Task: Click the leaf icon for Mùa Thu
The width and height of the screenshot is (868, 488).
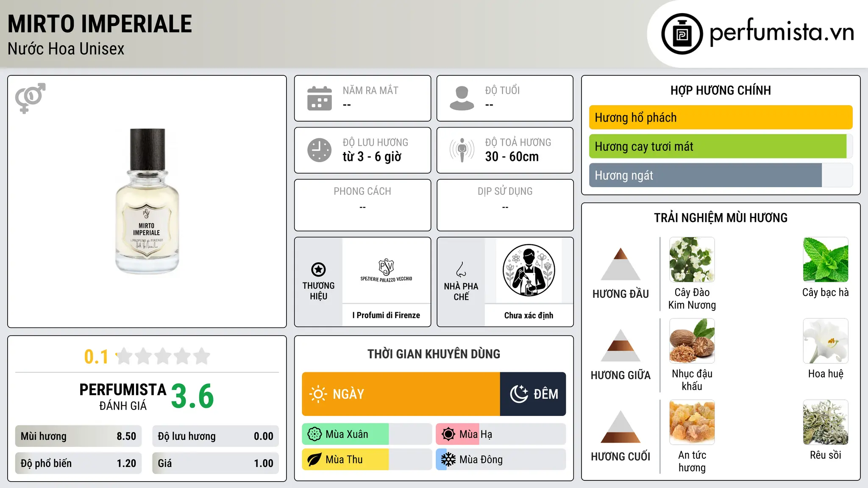Action: (x=314, y=460)
